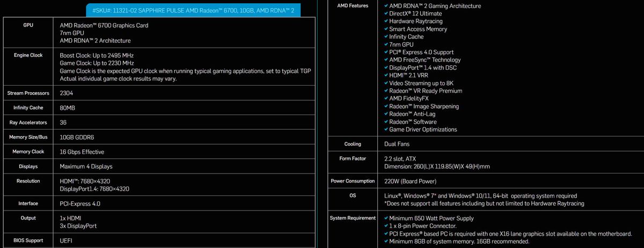644x248 pixels.
Task: Click the Stream Processors label
Action: pyautogui.click(x=28, y=93)
